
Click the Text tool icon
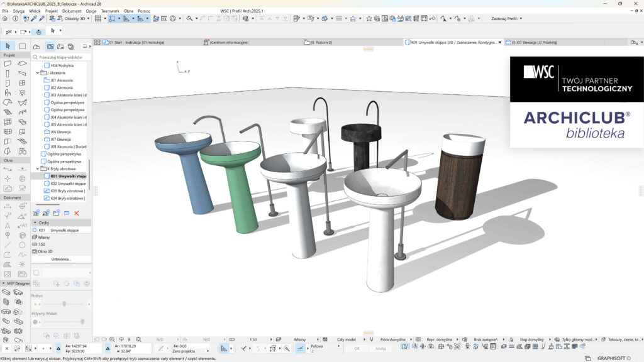pos(8,225)
